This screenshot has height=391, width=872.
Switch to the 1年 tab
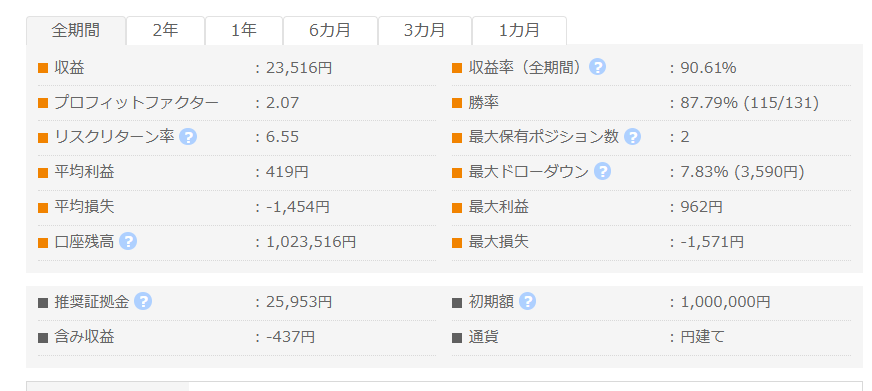coord(244,31)
